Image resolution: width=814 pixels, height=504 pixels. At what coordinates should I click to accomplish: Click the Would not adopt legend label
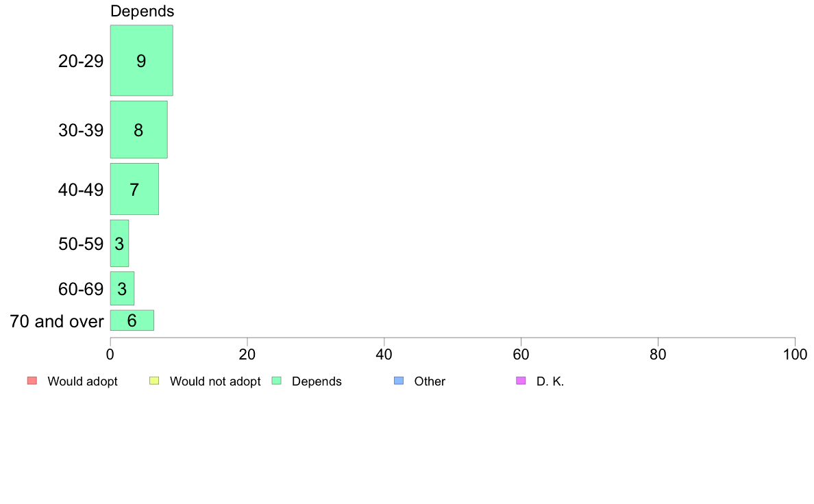click(215, 381)
